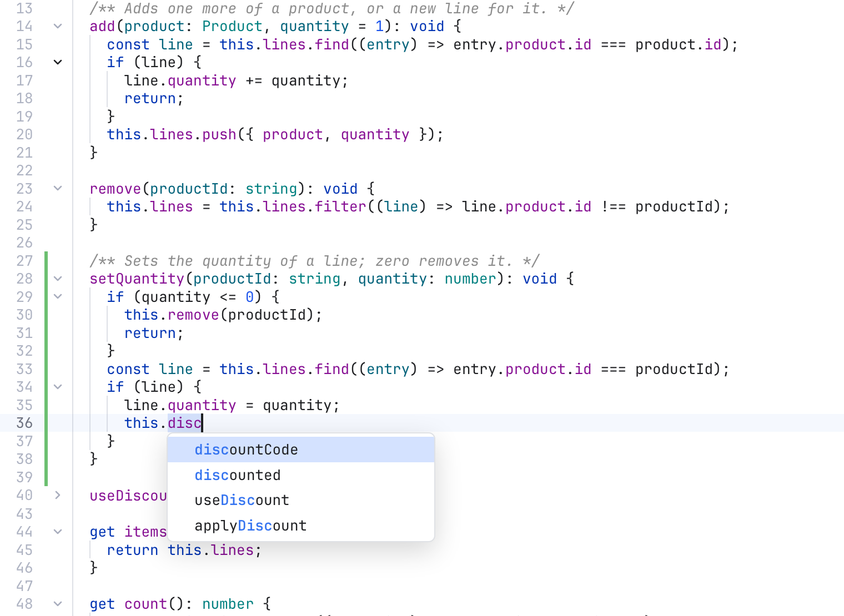
Task: Click line number 27 in the gutter
Action: click(24, 261)
